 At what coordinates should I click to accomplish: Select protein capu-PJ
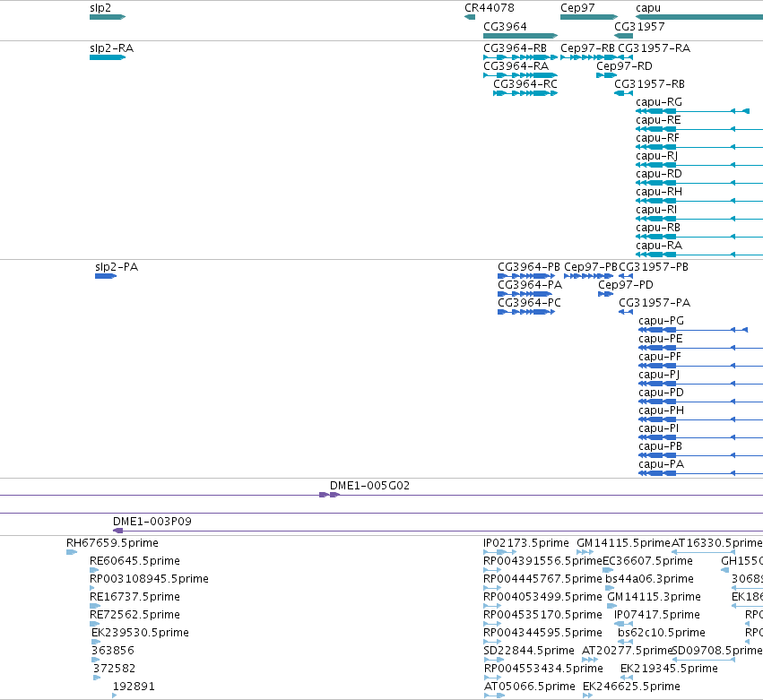701,385
